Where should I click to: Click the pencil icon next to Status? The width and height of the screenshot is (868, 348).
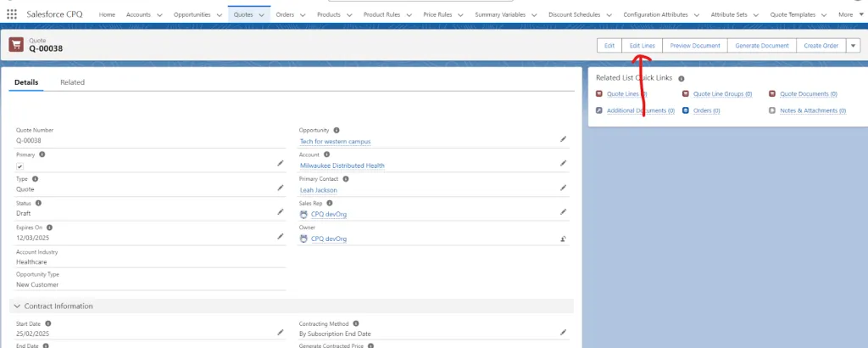281,211
